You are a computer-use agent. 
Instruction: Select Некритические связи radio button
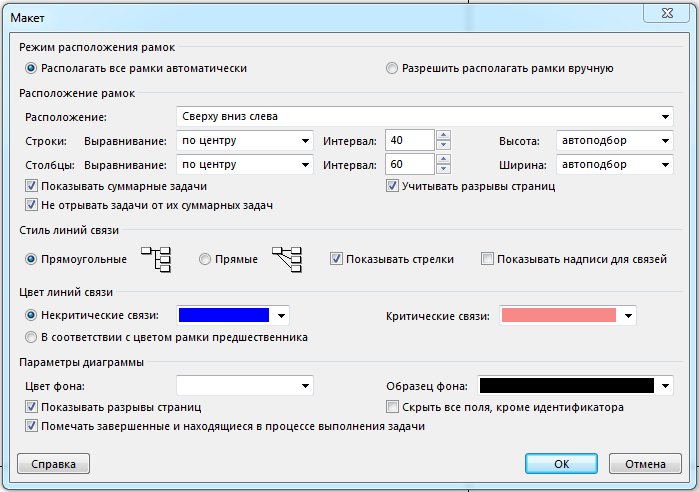(x=31, y=315)
